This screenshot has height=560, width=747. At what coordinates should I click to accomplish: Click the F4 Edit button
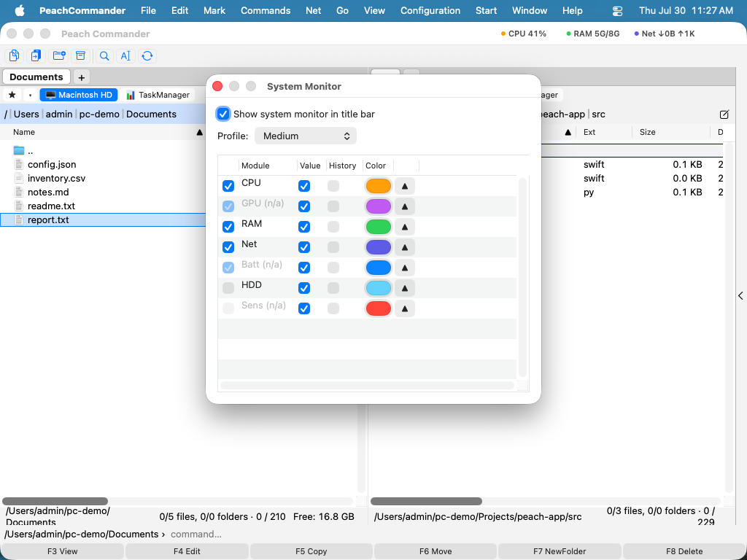[x=187, y=551]
